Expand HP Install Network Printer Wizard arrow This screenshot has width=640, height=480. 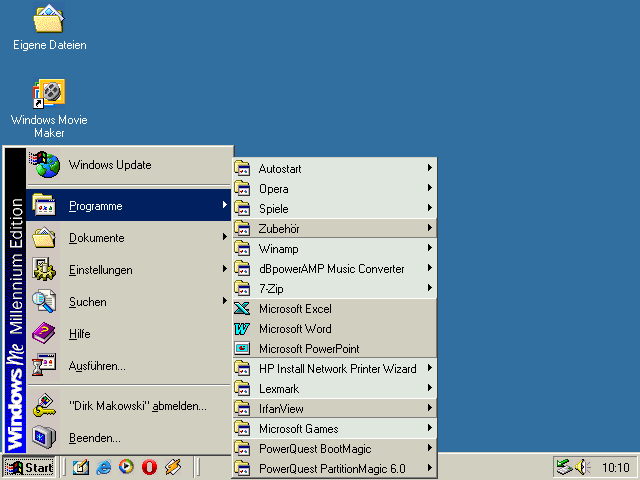(429, 368)
